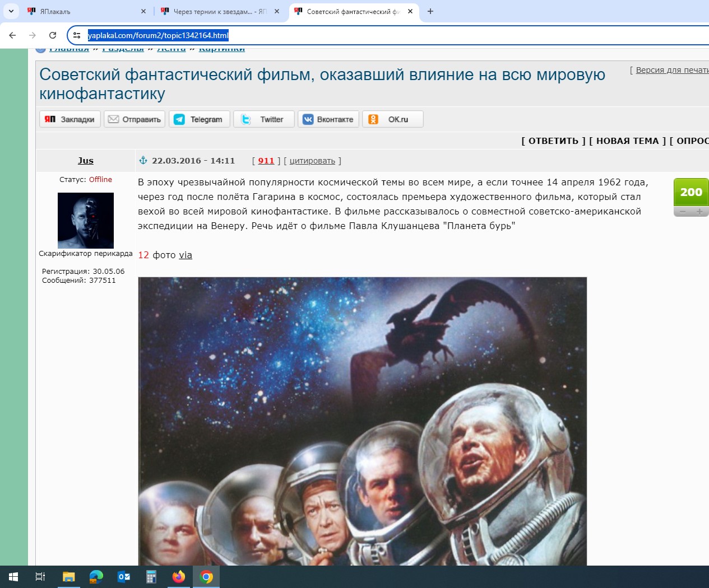Open the Jus user profile link
Viewport: 709px width, 588px height.
click(86, 161)
